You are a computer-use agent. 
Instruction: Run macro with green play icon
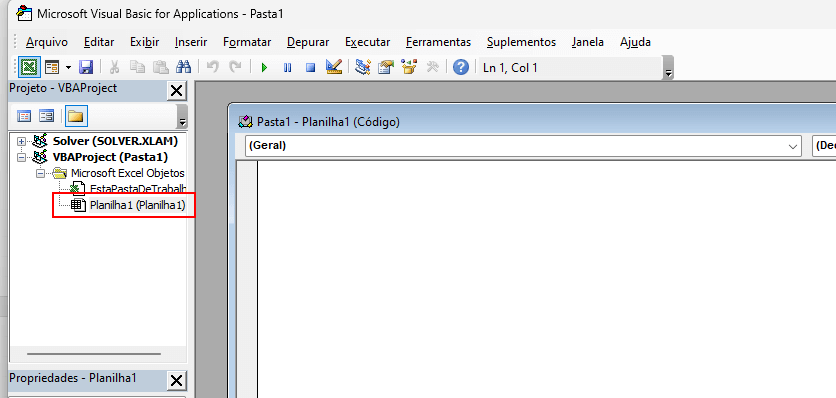(x=264, y=67)
